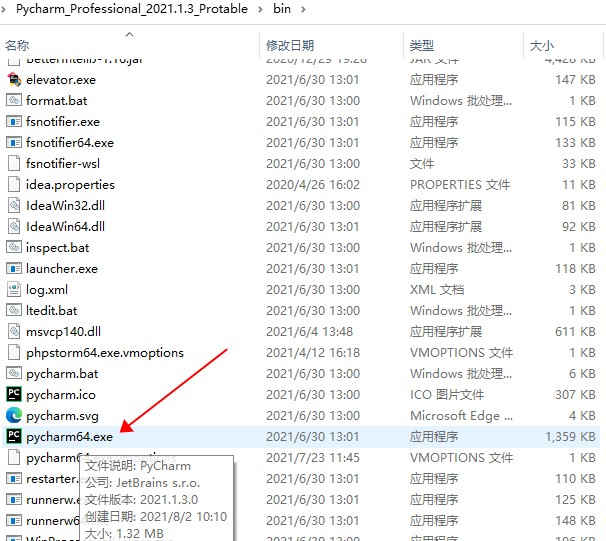Select the phpstorm64.exe.vmoptions file icon
The height and width of the screenshot is (541, 606).
click(x=14, y=352)
